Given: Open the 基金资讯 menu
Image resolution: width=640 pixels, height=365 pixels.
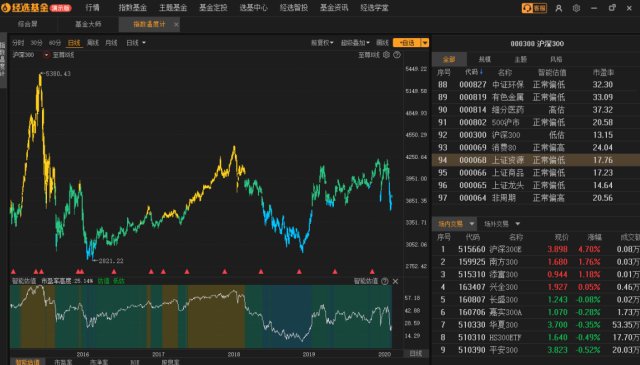Looking at the screenshot, I should 334,8.
